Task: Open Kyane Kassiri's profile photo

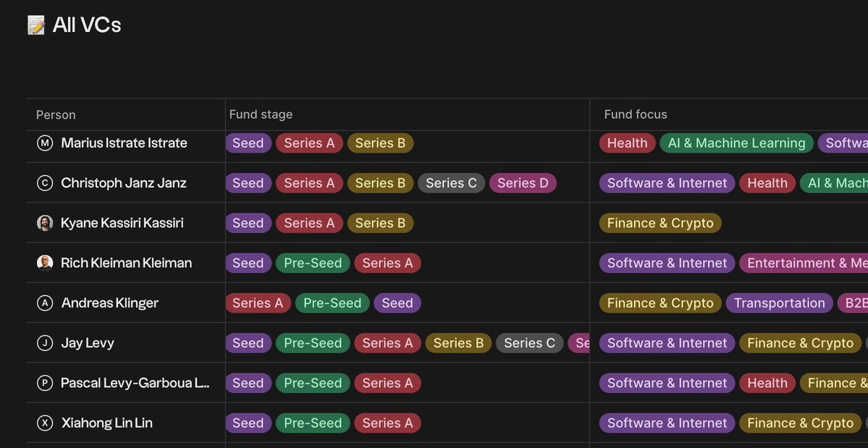Action: [45, 223]
